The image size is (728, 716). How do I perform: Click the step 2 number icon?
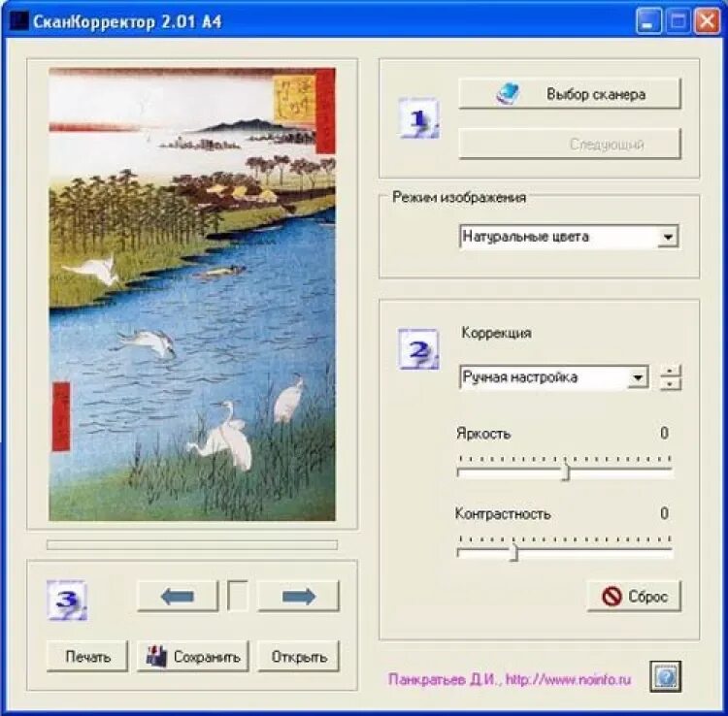pyautogui.click(x=418, y=349)
